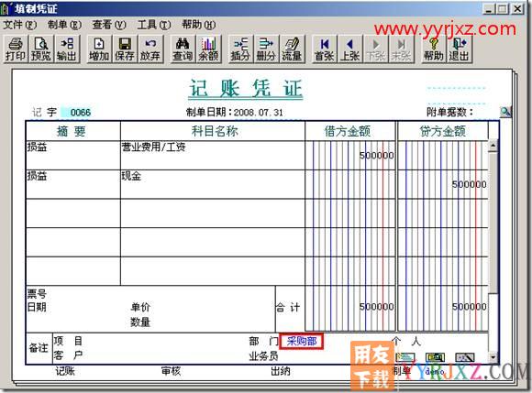Go to next voucher 下张
The image size is (532, 393).
click(375, 49)
